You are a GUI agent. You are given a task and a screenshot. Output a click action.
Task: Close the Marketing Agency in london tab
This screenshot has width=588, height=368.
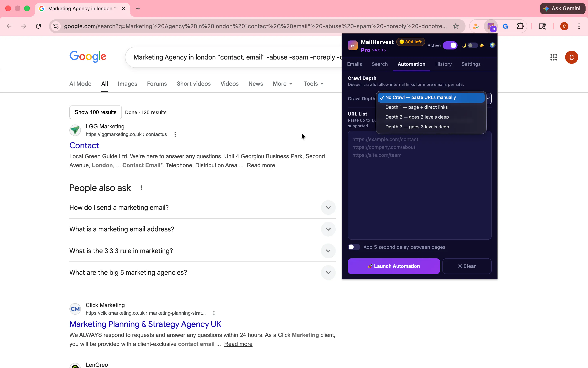point(123,9)
